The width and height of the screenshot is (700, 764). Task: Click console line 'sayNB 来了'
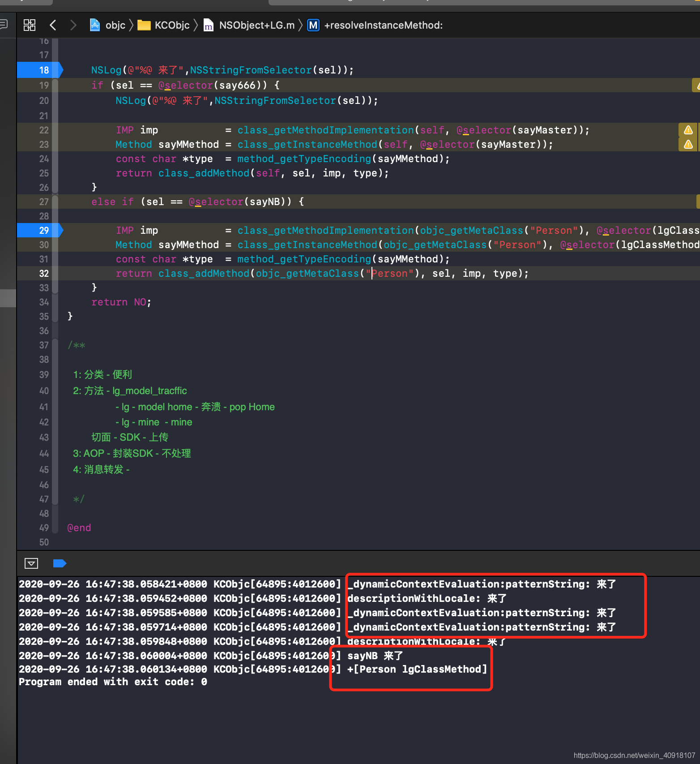point(375,656)
